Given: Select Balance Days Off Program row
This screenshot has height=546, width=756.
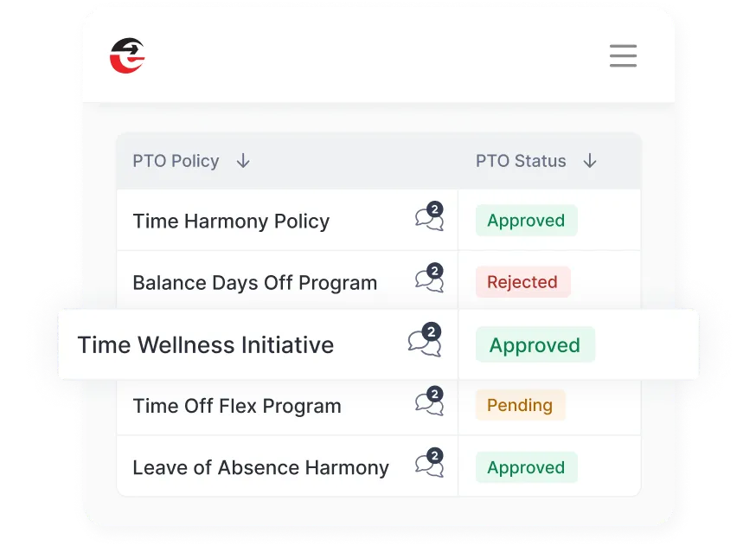Looking at the screenshot, I should coord(254,283).
